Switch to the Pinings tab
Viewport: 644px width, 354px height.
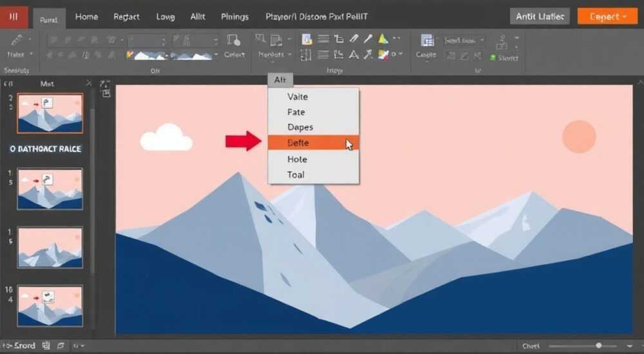click(234, 17)
